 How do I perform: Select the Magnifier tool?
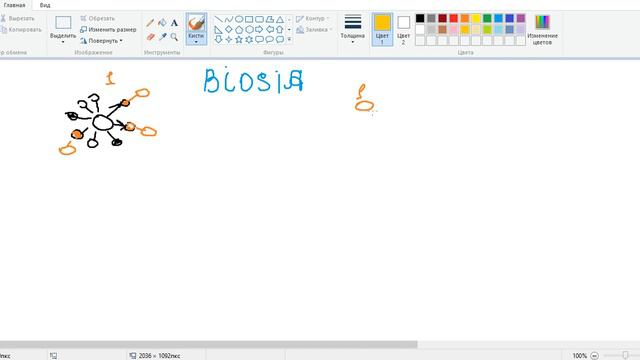(174, 37)
